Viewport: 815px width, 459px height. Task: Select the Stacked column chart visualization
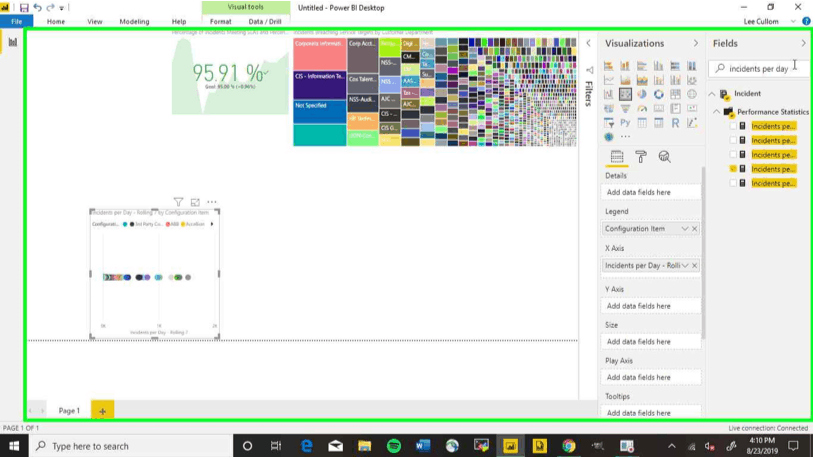pos(625,66)
